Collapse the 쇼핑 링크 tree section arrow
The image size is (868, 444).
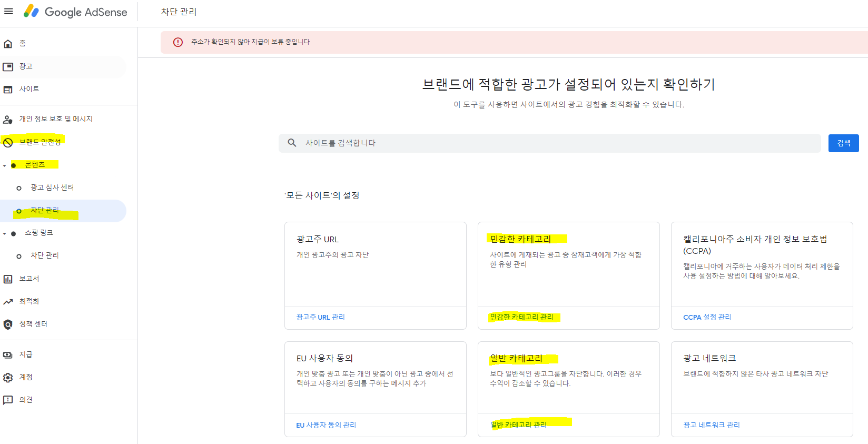coord(5,234)
